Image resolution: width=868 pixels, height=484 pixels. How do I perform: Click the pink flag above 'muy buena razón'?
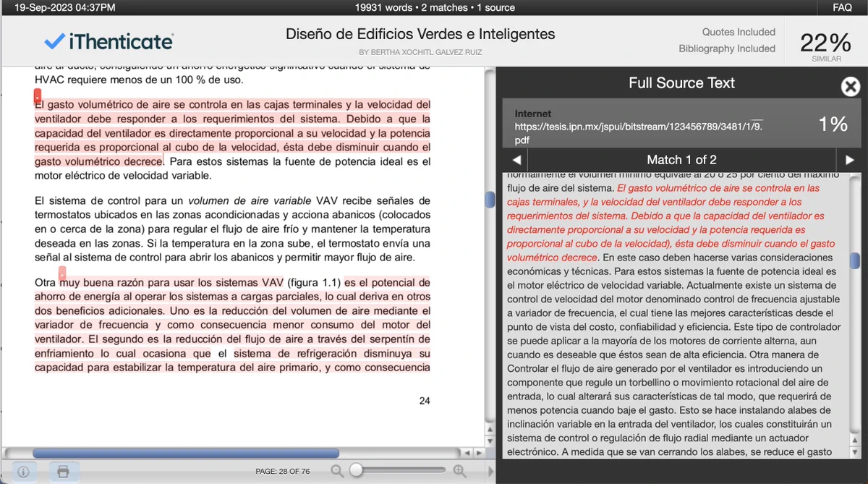pyautogui.click(x=63, y=273)
